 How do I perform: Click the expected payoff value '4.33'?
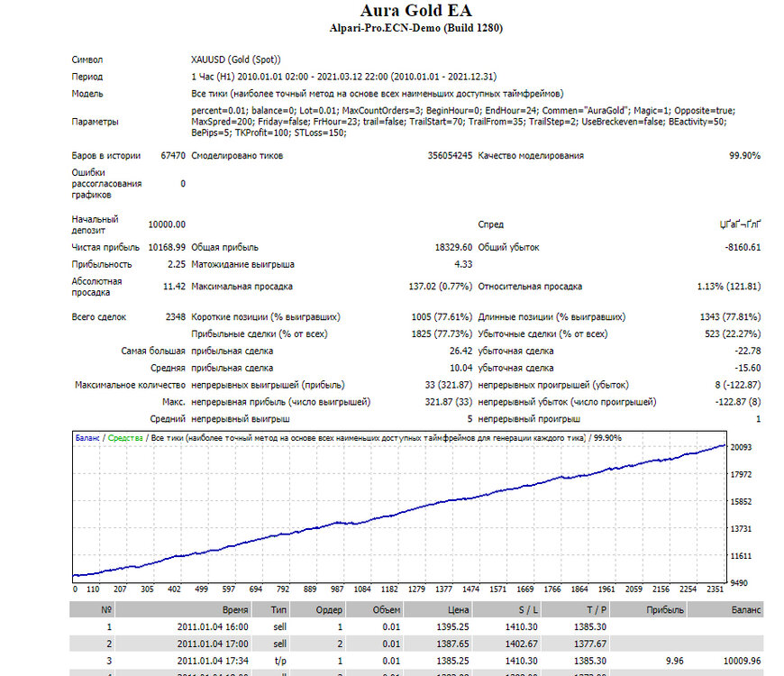463,264
